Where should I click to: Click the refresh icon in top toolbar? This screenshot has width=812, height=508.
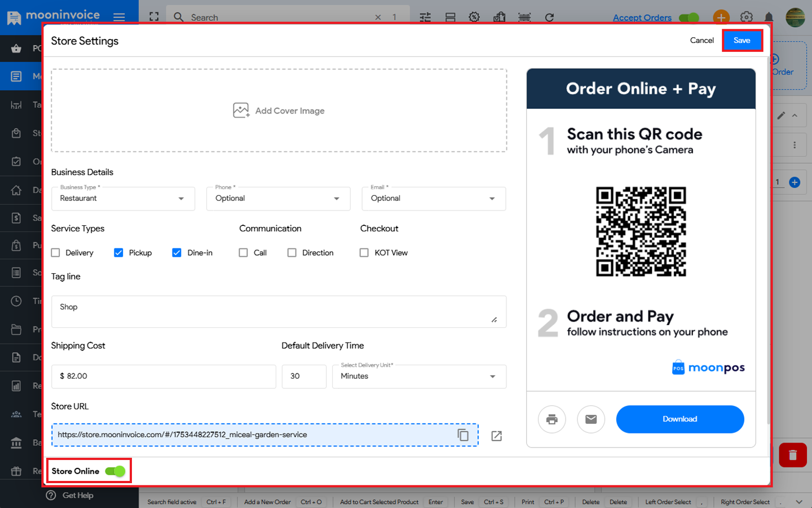[549, 17]
